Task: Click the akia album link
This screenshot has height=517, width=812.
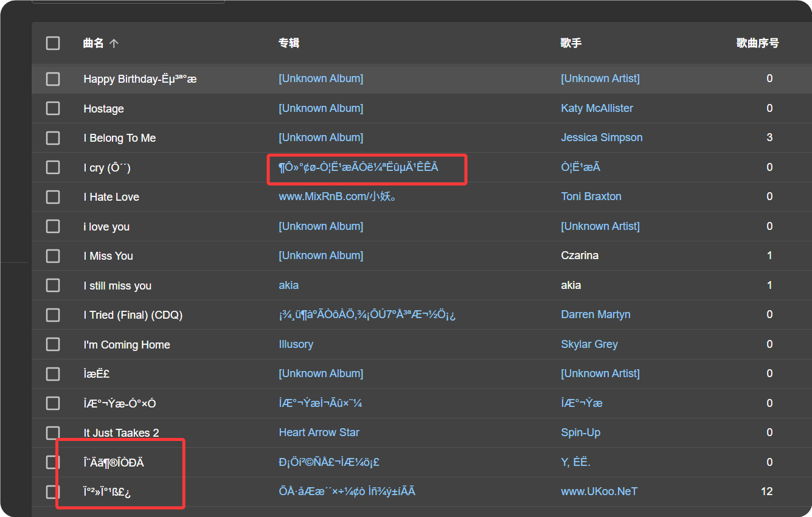Action: [x=288, y=285]
